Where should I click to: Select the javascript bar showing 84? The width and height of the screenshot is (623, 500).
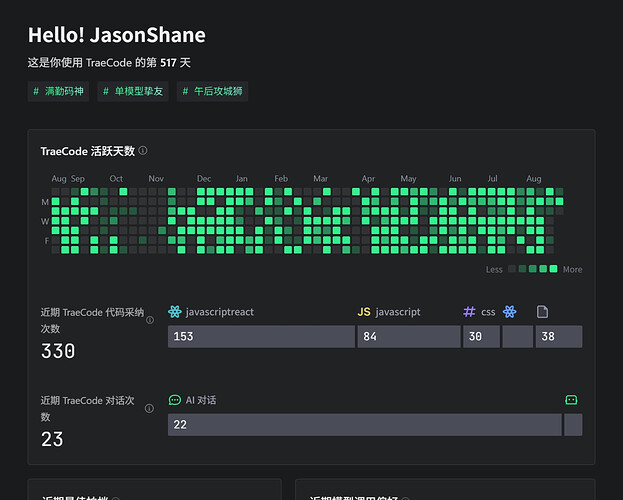coord(409,337)
